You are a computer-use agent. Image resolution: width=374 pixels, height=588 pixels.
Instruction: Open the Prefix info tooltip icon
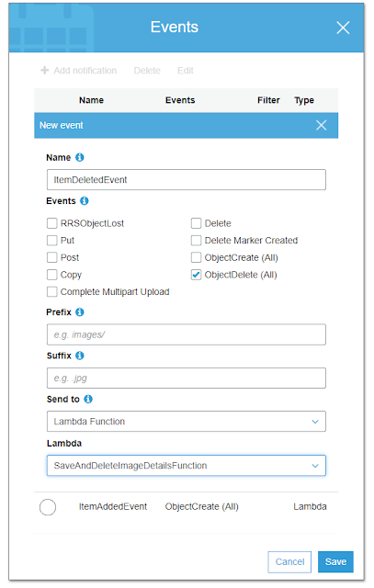(x=80, y=312)
